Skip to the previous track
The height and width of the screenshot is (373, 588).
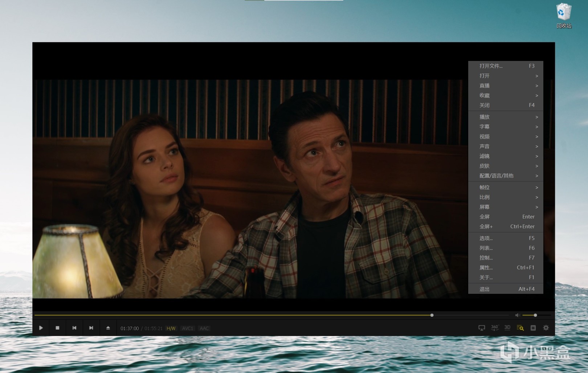coord(74,328)
